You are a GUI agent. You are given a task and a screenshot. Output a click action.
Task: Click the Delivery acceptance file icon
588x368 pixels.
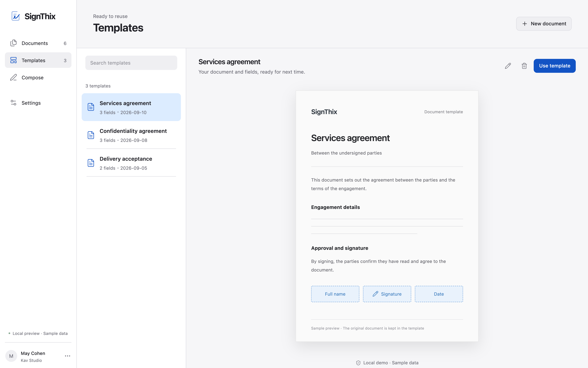pos(91,163)
